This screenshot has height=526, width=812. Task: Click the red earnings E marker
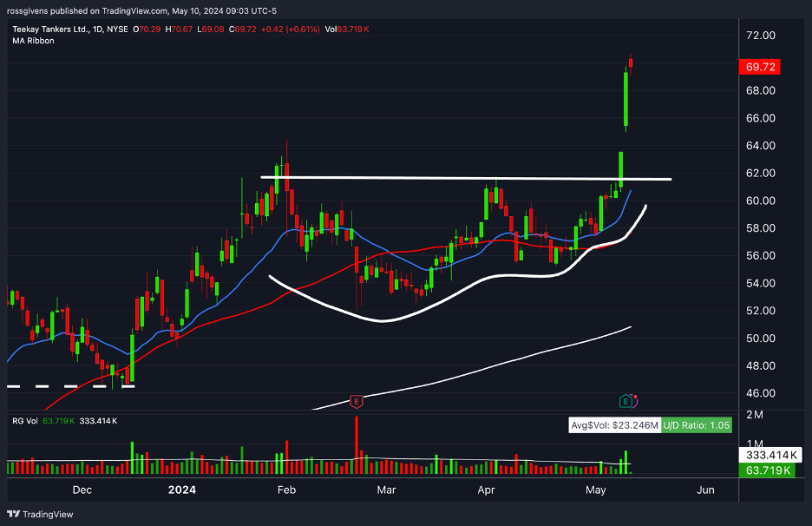[357, 401]
